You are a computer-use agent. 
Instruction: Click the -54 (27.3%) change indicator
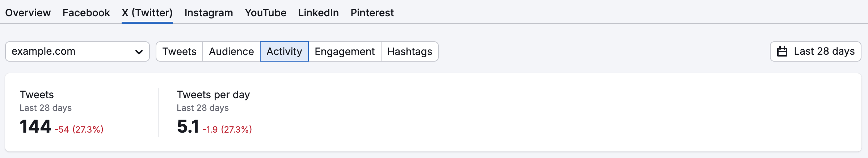coord(79,129)
